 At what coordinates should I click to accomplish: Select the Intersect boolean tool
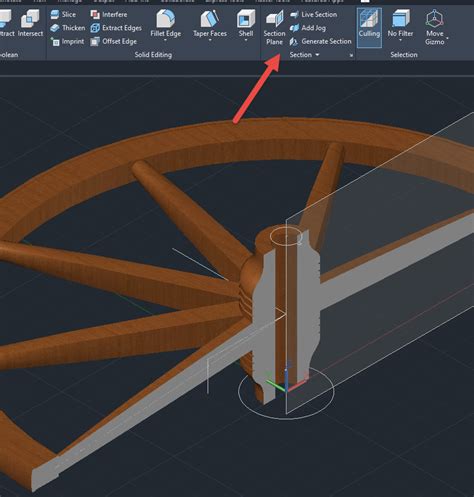[x=30, y=23]
